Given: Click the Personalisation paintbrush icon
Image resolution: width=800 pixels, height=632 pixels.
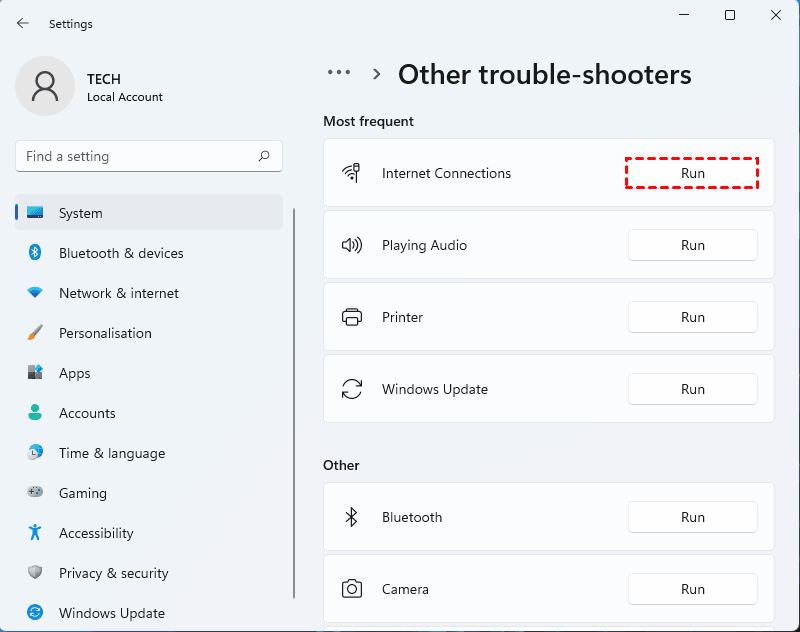Looking at the screenshot, I should coord(35,333).
